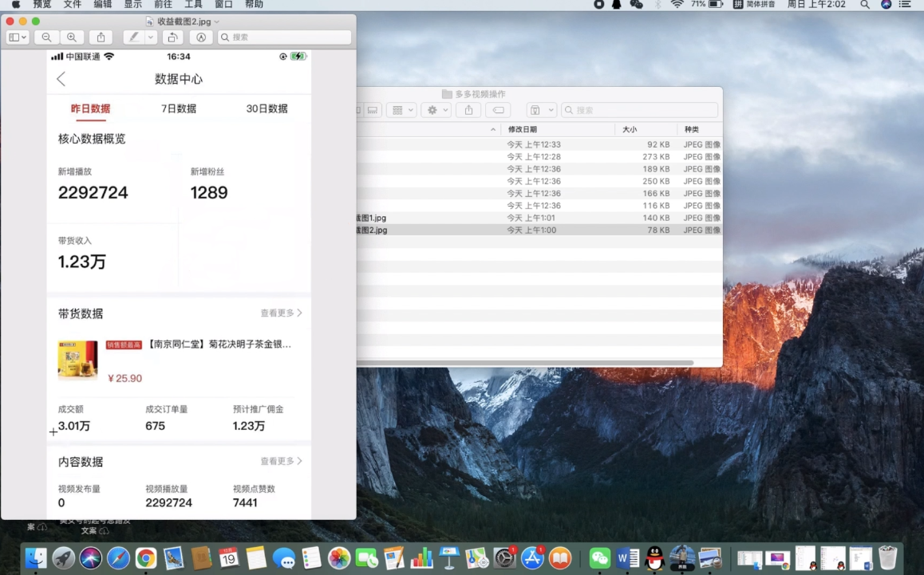
Task: Open the 工具 menu in the menu bar
Action: pyautogui.click(x=193, y=5)
